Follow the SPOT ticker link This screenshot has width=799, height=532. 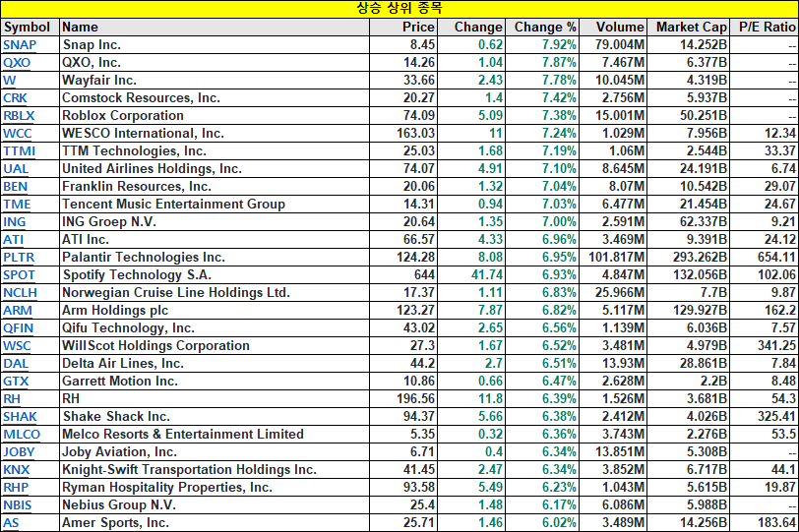19,275
